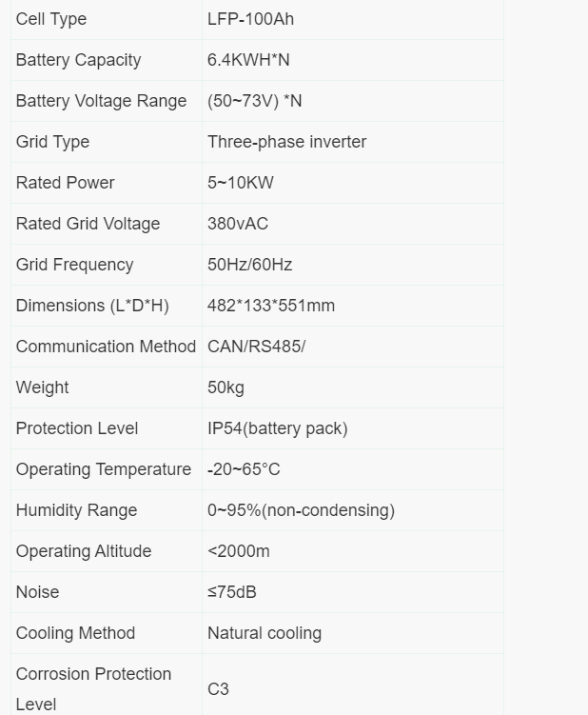Select the 6.4KWH*N value cell

pos(353,60)
